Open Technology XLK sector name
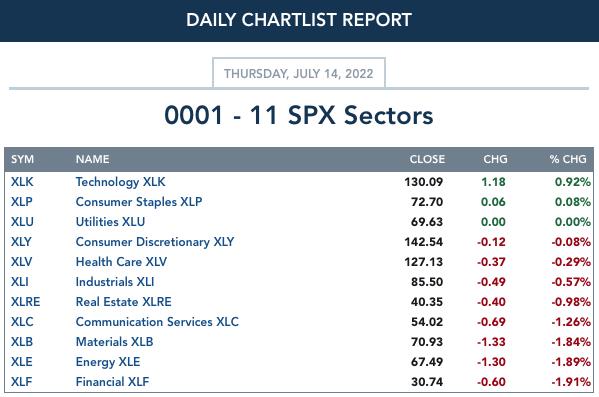This screenshot has width=599, height=397. click(x=120, y=182)
